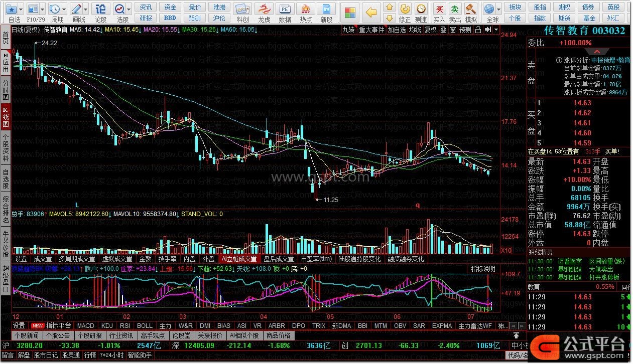Expand the F10/F9 dropdown arrow
Image resolution: width=633 pixels, height=364 pixels.
coord(42,10)
